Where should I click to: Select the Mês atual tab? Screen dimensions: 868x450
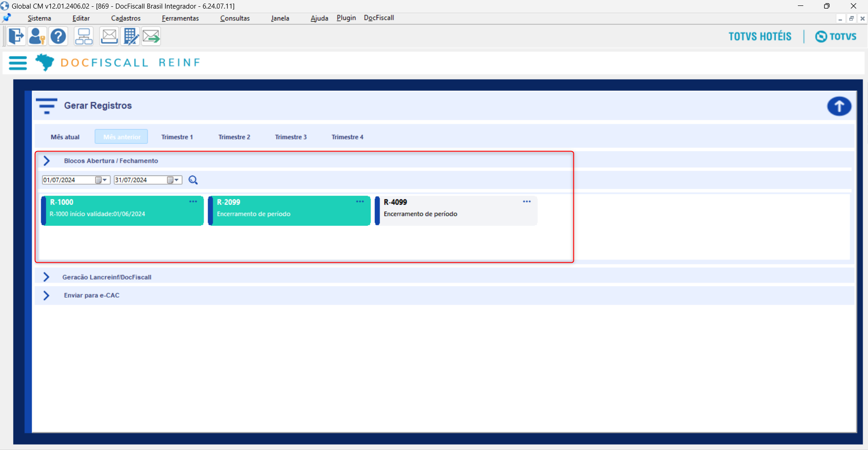click(x=65, y=137)
